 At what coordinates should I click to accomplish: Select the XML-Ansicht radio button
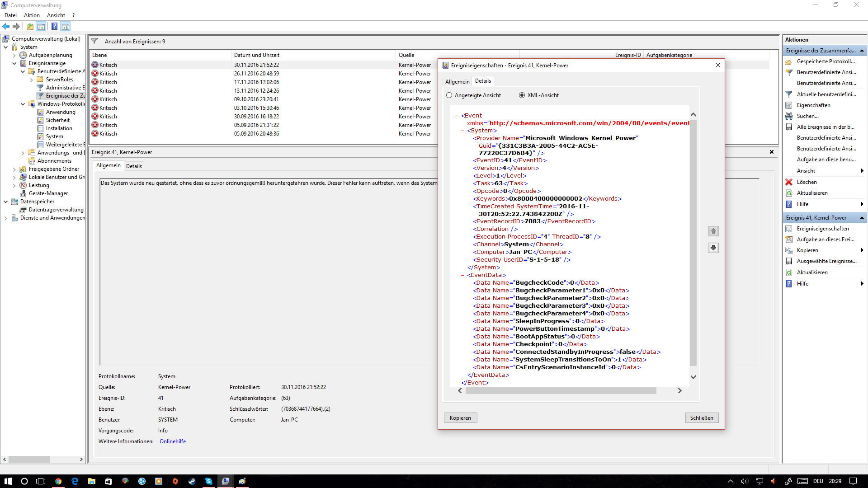[522, 95]
